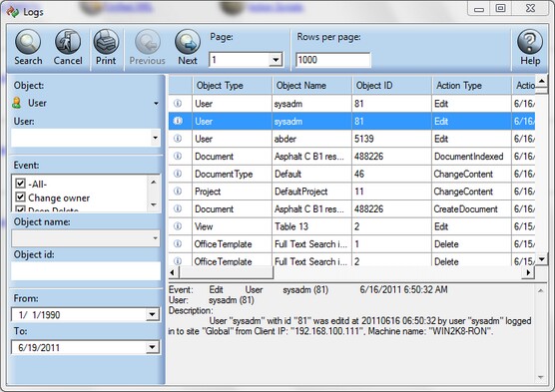
Task: Click info icon on View Table 13 row
Action: tap(178, 226)
